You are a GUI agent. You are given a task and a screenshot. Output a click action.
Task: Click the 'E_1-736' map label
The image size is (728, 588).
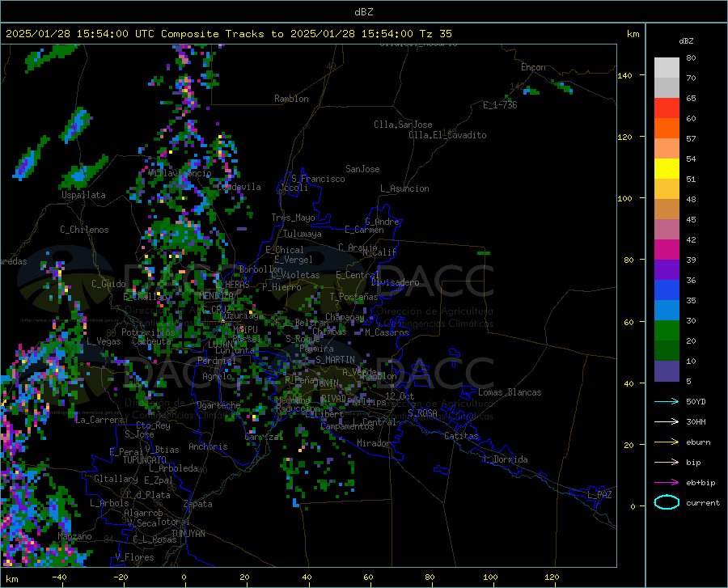500,105
